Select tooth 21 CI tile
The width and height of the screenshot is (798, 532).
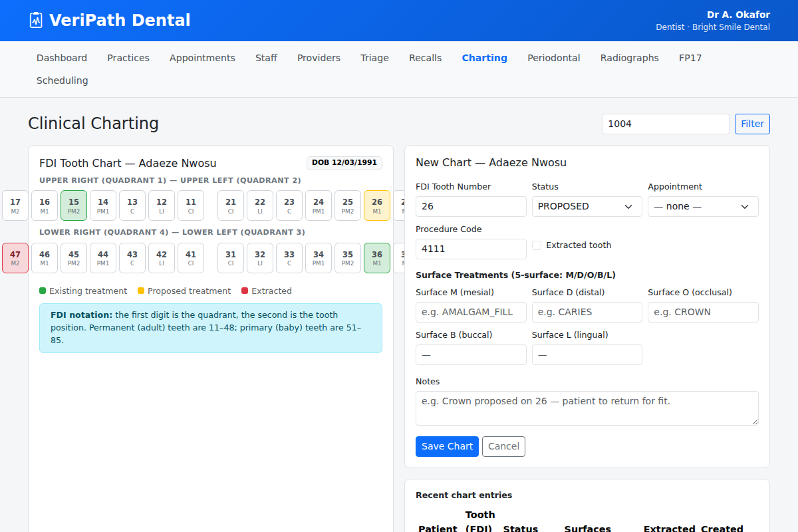tap(231, 205)
